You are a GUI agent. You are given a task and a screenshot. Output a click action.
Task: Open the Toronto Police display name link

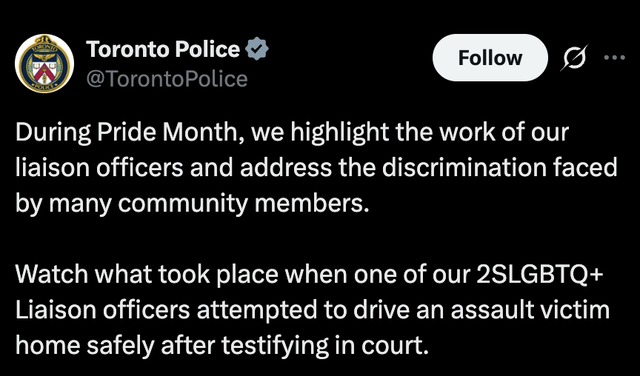pyautogui.click(x=163, y=49)
